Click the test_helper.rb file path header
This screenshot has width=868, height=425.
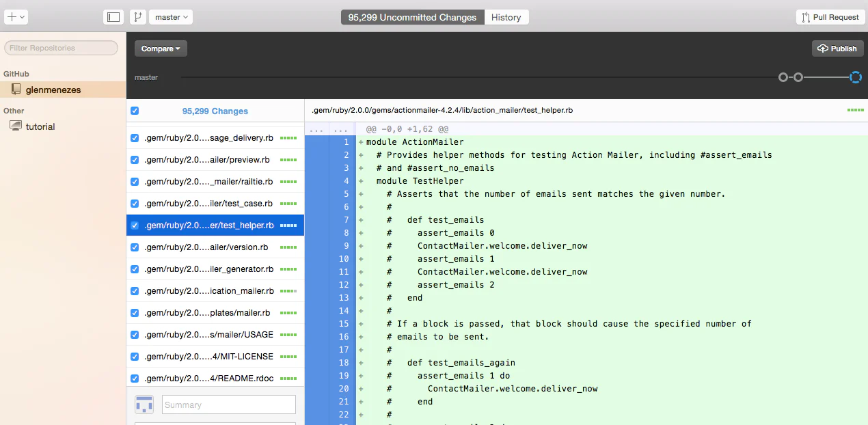pos(442,110)
